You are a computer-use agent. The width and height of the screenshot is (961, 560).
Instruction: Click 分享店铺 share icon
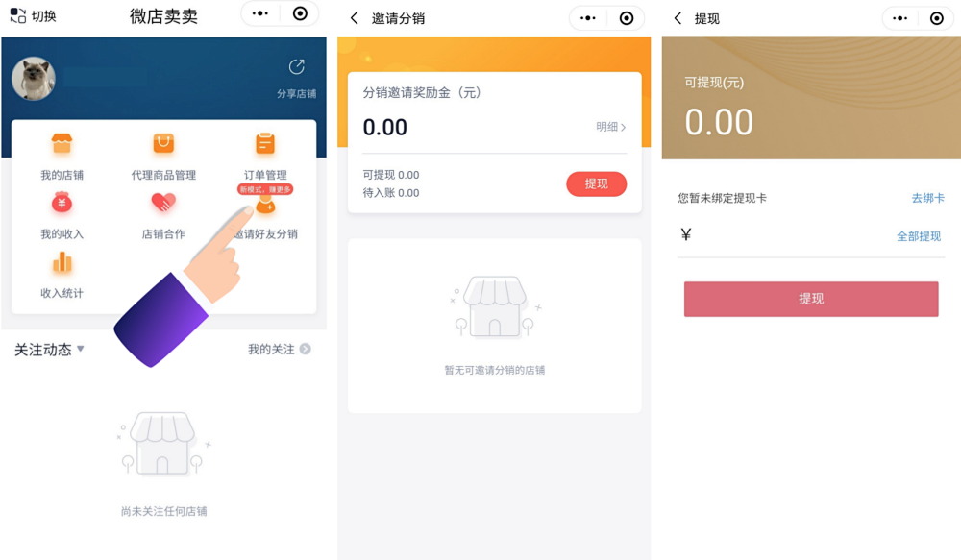coord(297,67)
